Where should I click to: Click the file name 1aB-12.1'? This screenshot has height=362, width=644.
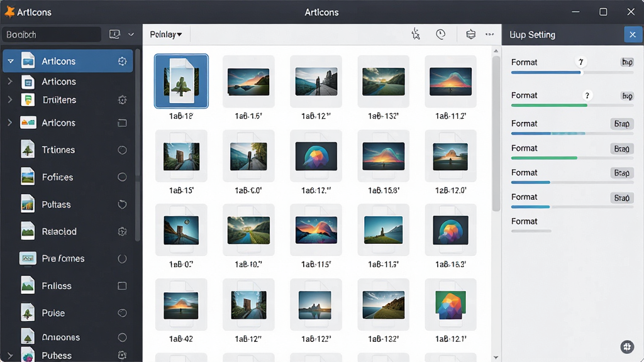[450, 339]
